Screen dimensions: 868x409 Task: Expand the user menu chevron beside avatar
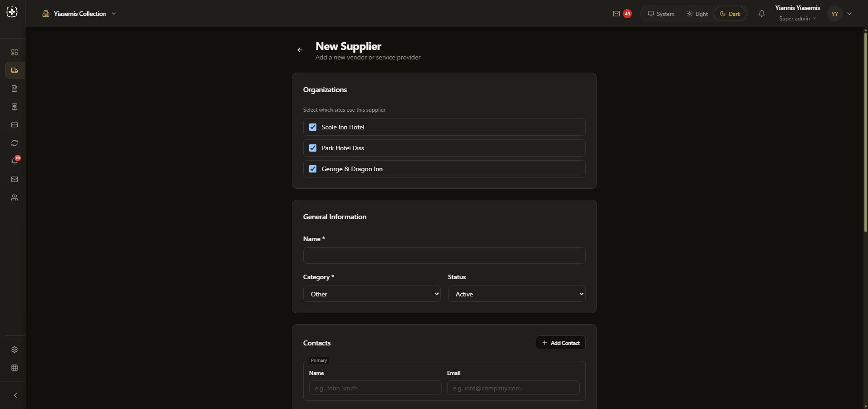(849, 14)
